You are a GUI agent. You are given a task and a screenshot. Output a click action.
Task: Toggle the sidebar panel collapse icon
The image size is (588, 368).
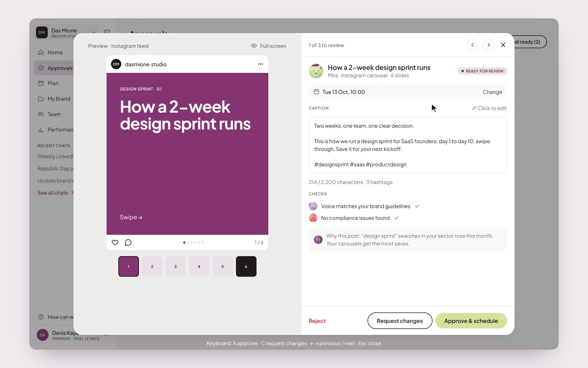(x=107, y=32)
